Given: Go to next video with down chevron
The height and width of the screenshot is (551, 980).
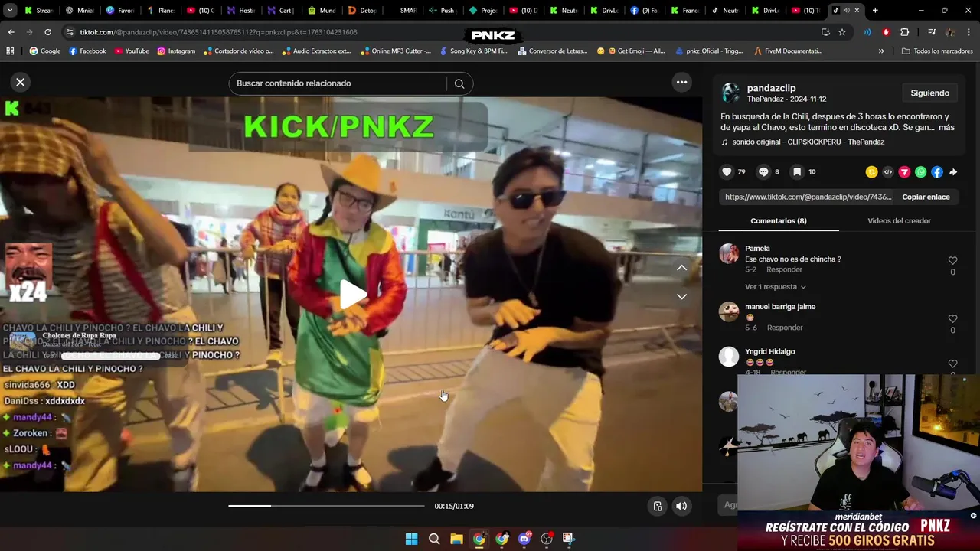Looking at the screenshot, I should coord(681,296).
